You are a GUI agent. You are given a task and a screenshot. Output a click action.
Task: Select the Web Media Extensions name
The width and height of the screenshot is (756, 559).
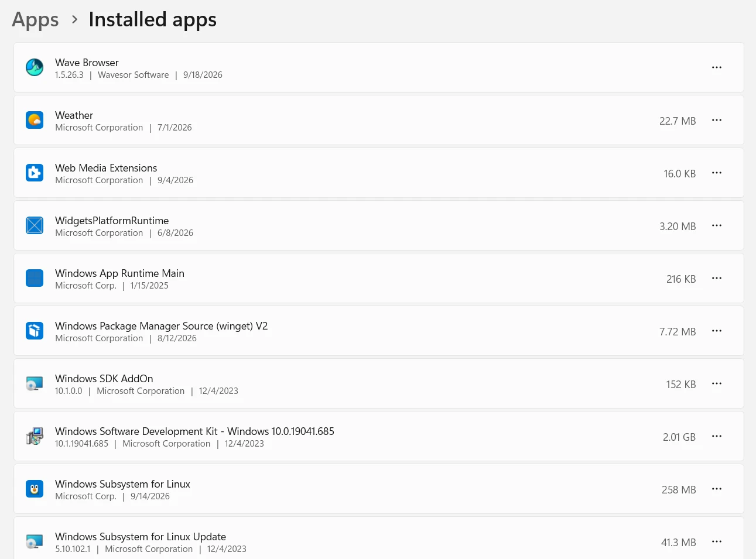coord(106,168)
